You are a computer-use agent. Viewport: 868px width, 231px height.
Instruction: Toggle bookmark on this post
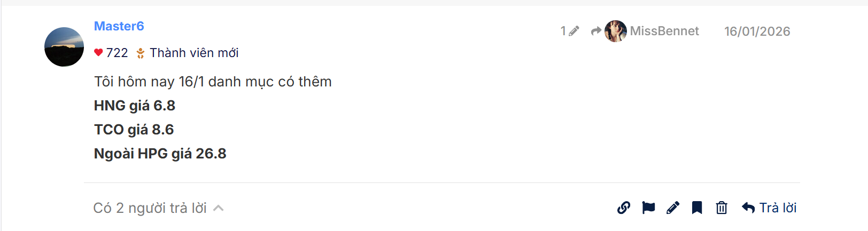697,208
